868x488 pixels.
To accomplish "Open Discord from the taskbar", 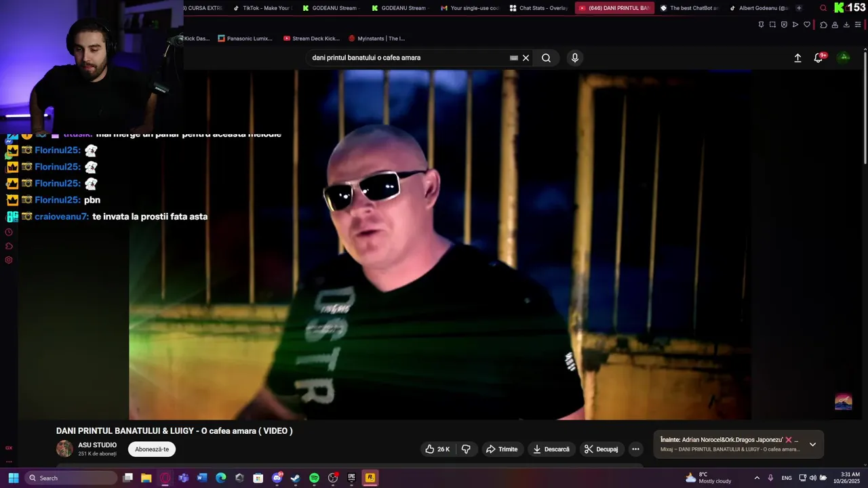I will coord(277,478).
